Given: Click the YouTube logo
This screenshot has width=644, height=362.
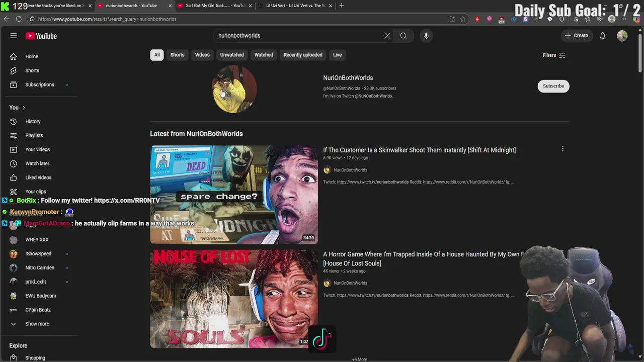Looking at the screenshot, I should point(41,36).
